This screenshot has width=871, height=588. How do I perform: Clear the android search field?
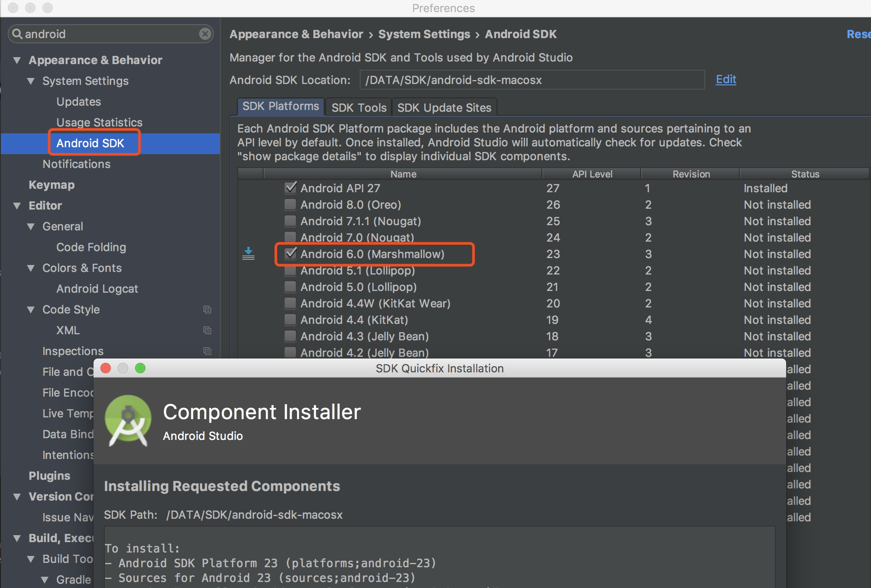coord(205,34)
